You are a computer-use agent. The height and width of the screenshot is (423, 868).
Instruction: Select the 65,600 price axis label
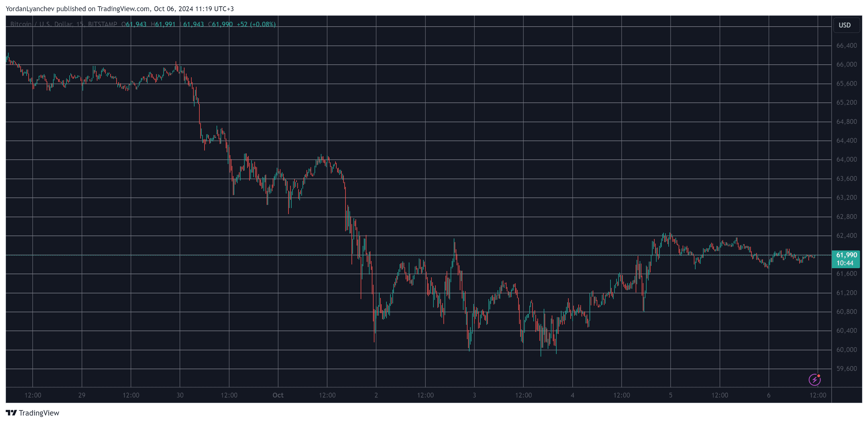(847, 84)
